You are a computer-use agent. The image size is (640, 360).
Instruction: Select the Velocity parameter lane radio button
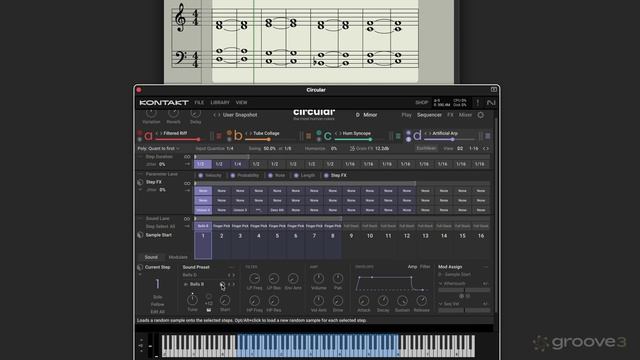[200, 176]
